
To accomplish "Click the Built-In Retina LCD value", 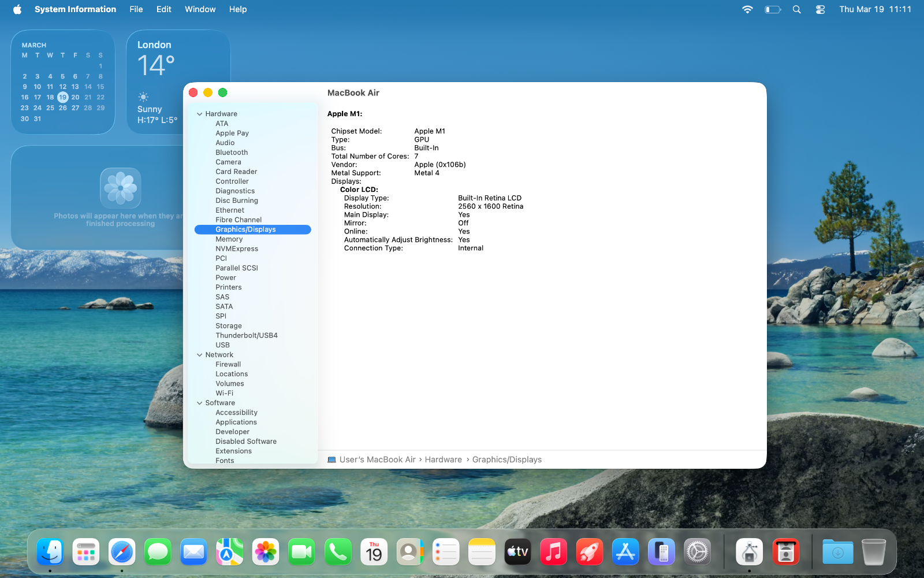I will pyautogui.click(x=490, y=198).
